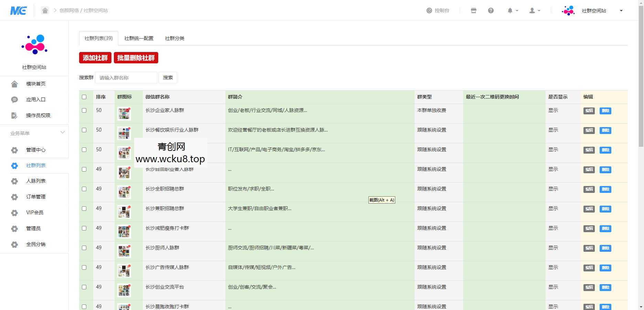Toggle the select-all checkbox in table header
This screenshot has height=310, width=644.
pyautogui.click(x=85, y=97)
